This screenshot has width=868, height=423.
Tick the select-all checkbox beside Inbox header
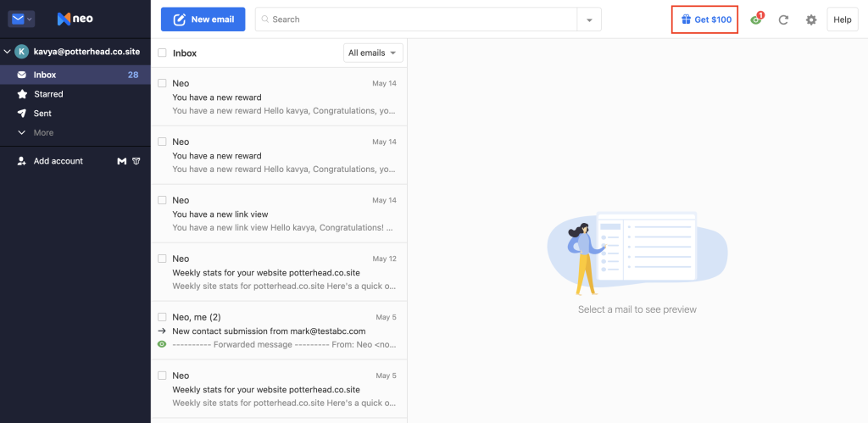click(162, 53)
